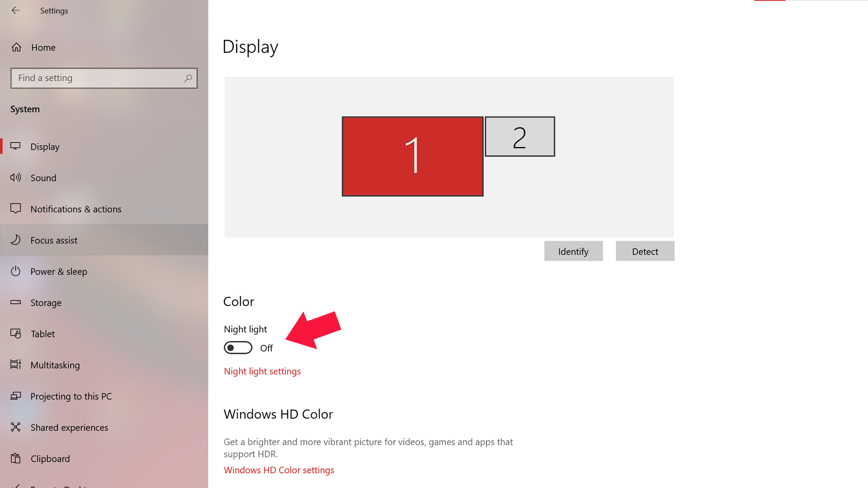Select Display in the System menu
Screen dimensions: 868x488
[45, 146]
